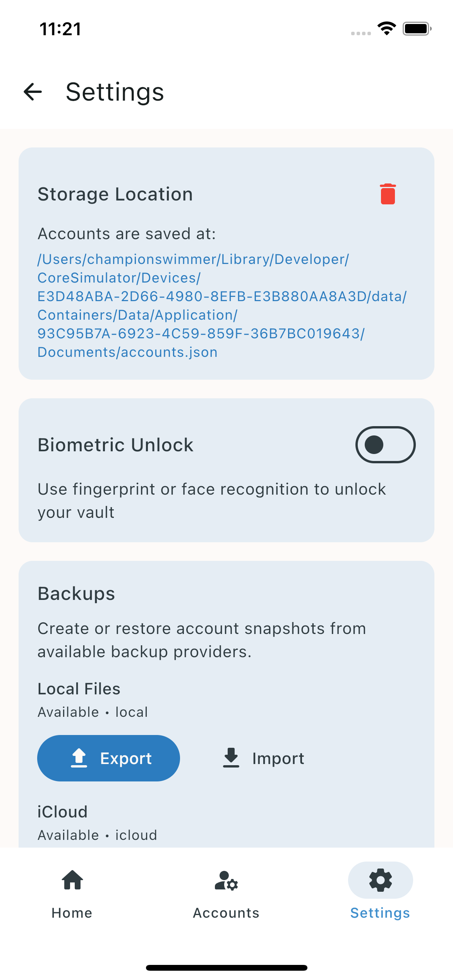Viewport: 453px width, 980px height.
Task: Switch to the Accounts tab label
Action: [226, 913]
